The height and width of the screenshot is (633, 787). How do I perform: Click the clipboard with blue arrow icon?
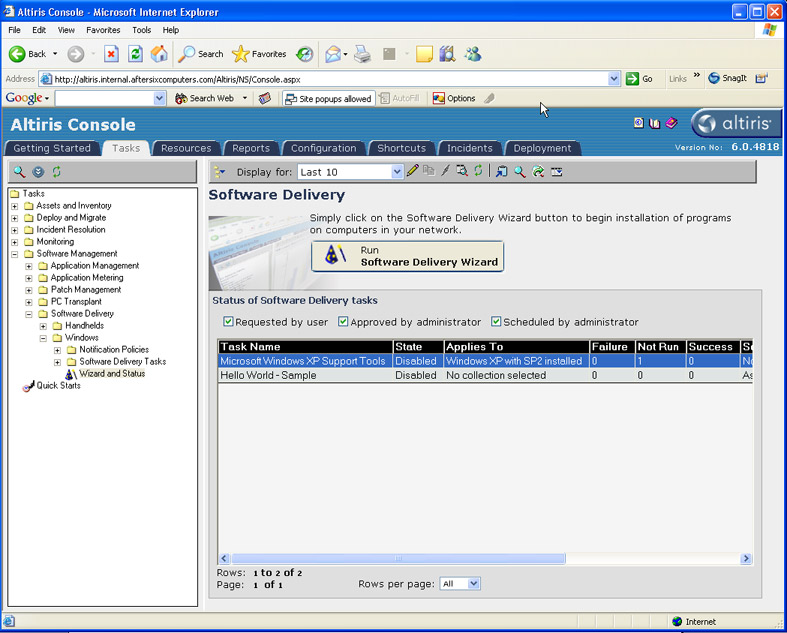[x=501, y=172]
